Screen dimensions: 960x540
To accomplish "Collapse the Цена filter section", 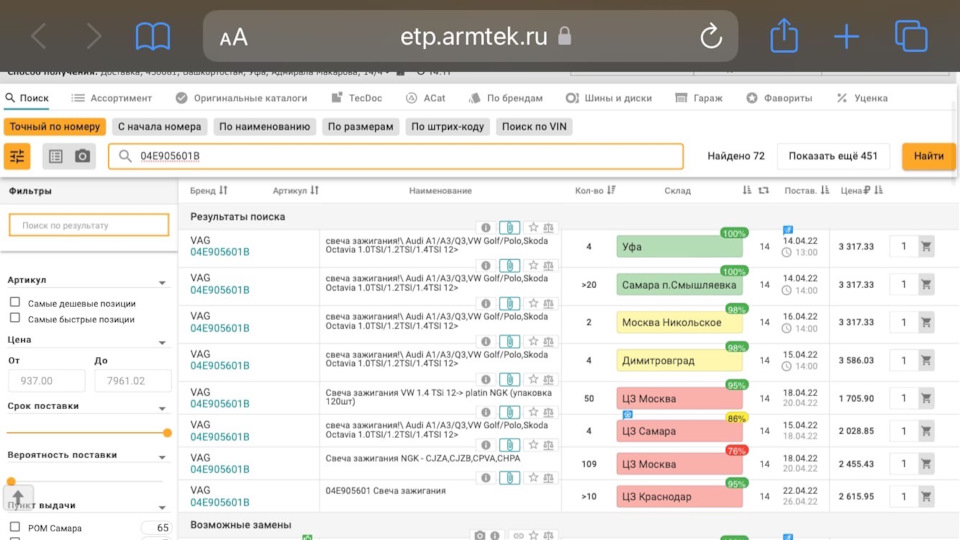I will 162,342.
